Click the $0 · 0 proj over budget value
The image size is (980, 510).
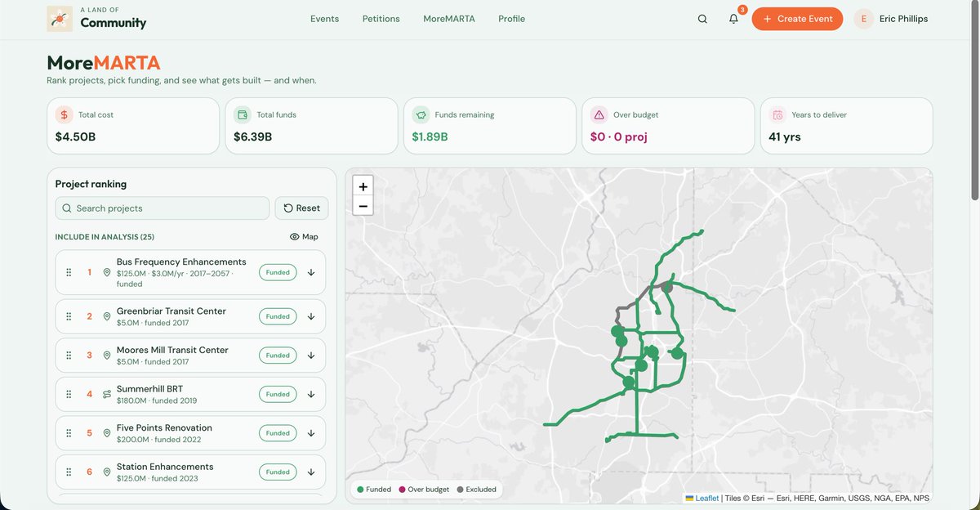618,137
